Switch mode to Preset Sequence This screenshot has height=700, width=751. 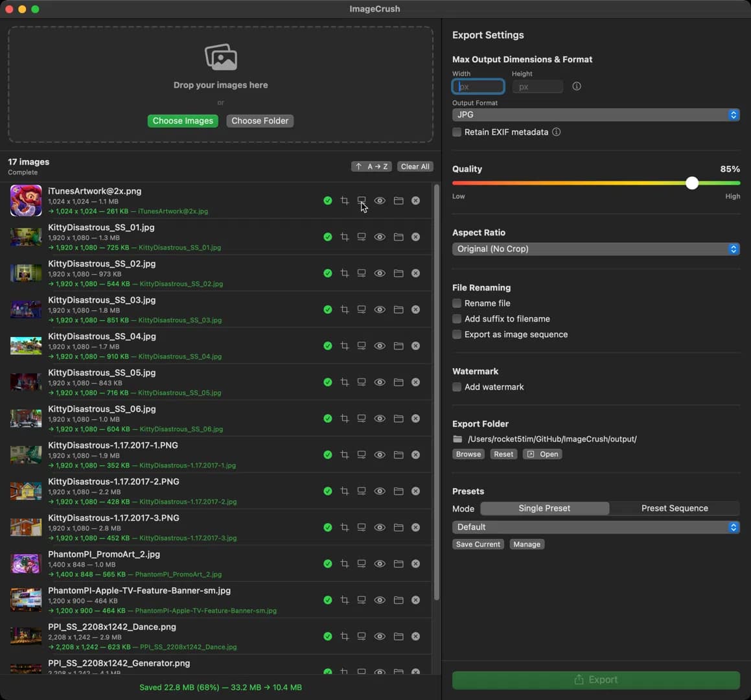[x=675, y=508]
